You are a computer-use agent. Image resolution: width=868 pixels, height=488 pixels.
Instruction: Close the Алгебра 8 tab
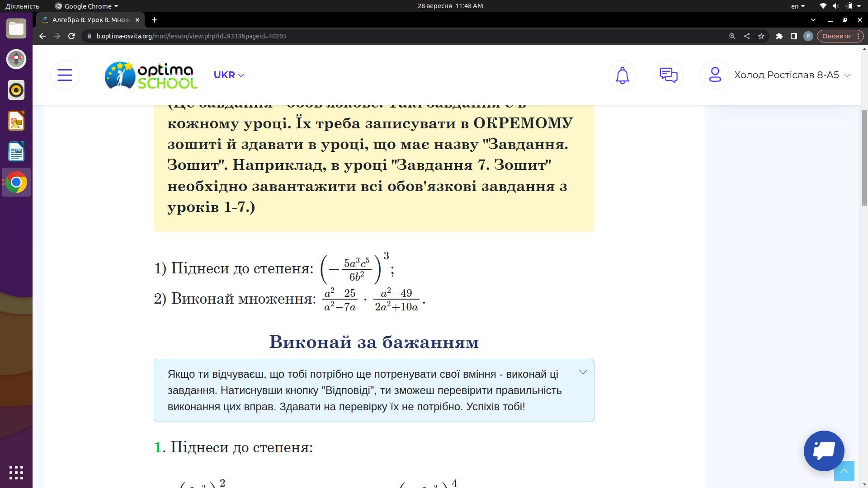pyautogui.click(x=137, y=20)
